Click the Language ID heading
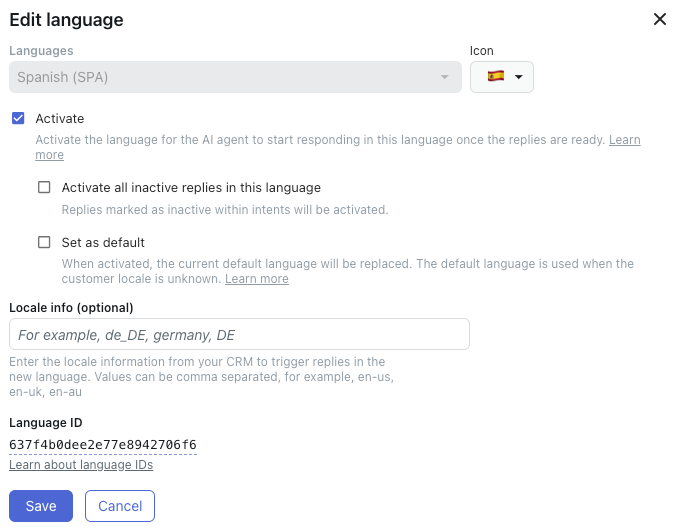Image resolution: width=680 pixels, height=532 pixels. tap(46, 423)
